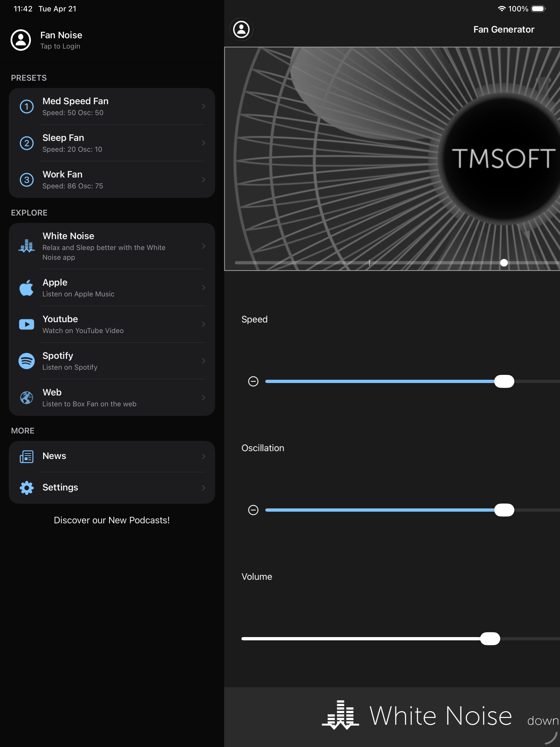Open Spotify row chevron

pos(203,361)
